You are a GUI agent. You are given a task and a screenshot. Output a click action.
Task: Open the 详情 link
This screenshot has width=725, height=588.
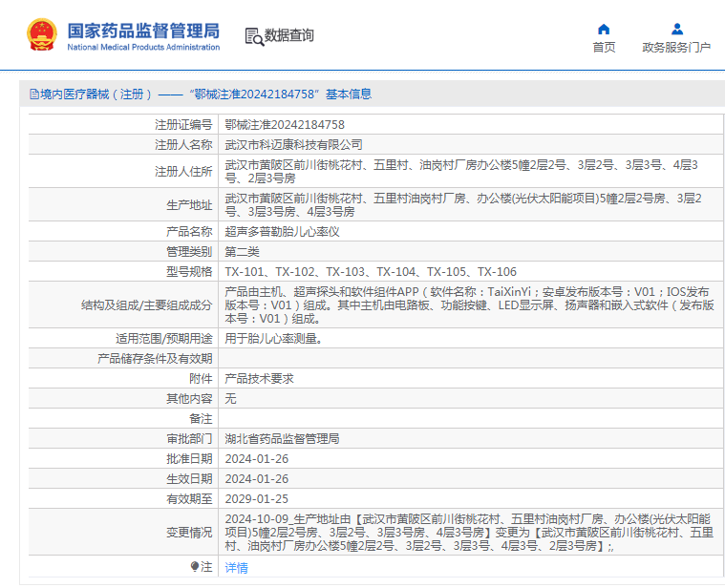[x=236, y=568]
